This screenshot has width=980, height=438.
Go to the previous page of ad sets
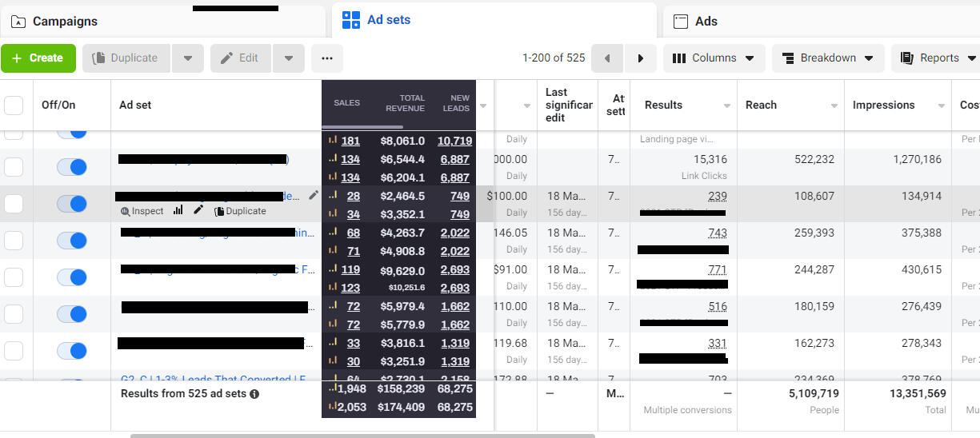607,58
